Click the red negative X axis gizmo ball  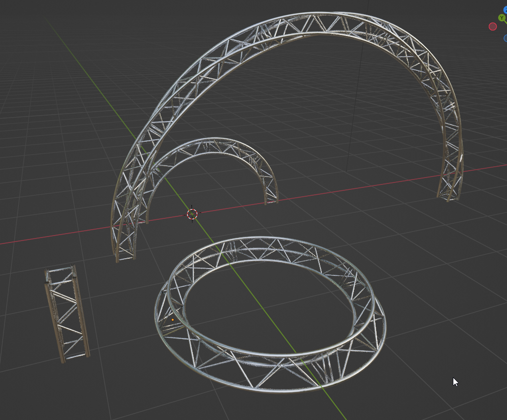[492, 27]
